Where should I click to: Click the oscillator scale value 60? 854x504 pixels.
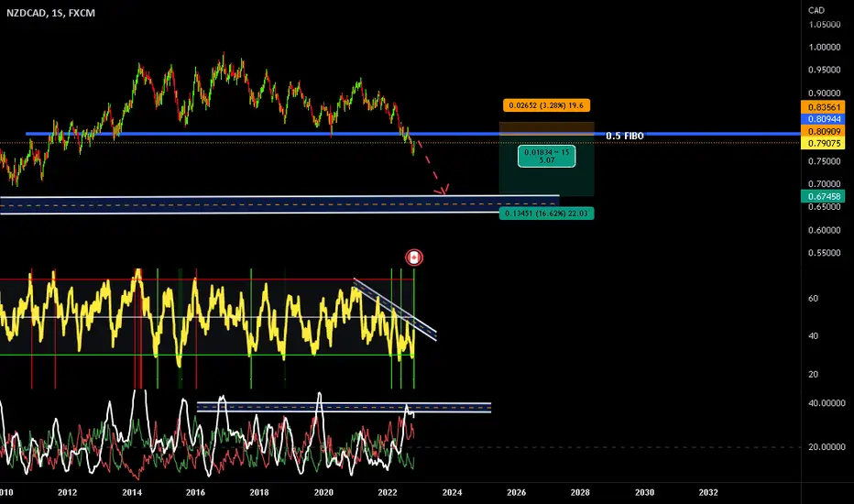[x=813, y=298]
